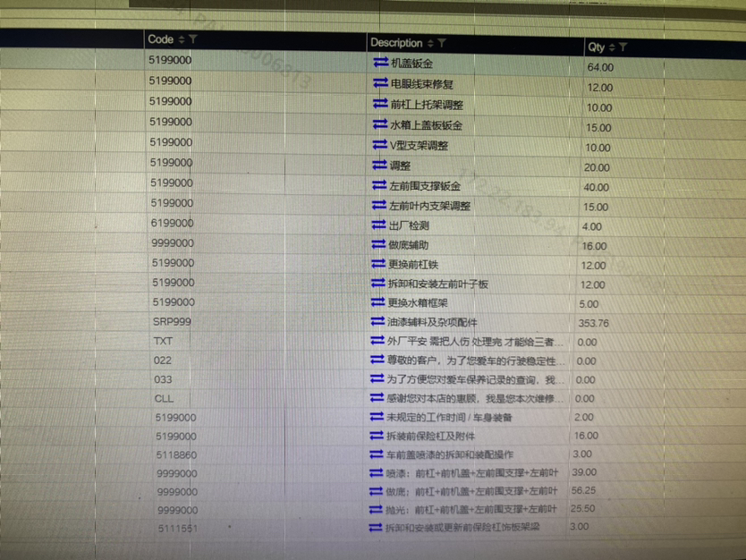Click the Description column header label
This screenshot has width=746, height=560.
(396, 43)
